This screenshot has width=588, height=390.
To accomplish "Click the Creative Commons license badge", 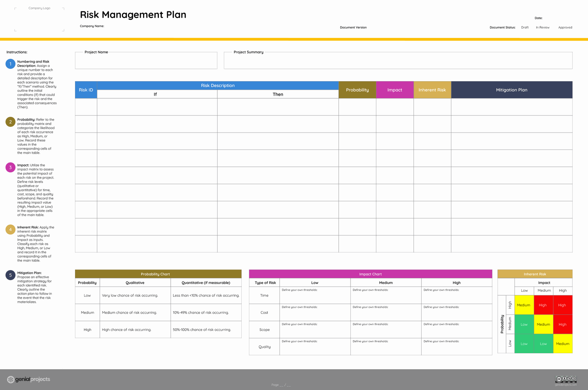I will pos(566,379).
